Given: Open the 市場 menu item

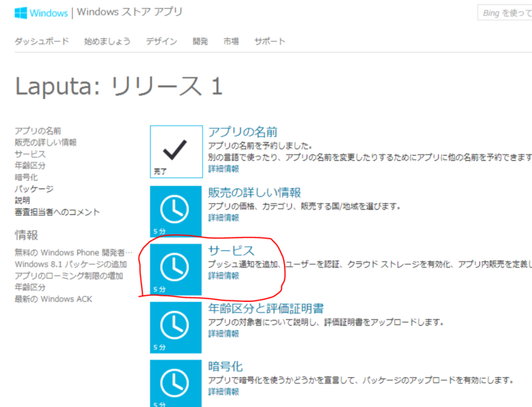Looking at the screenshot, I should tap(231, 41).
